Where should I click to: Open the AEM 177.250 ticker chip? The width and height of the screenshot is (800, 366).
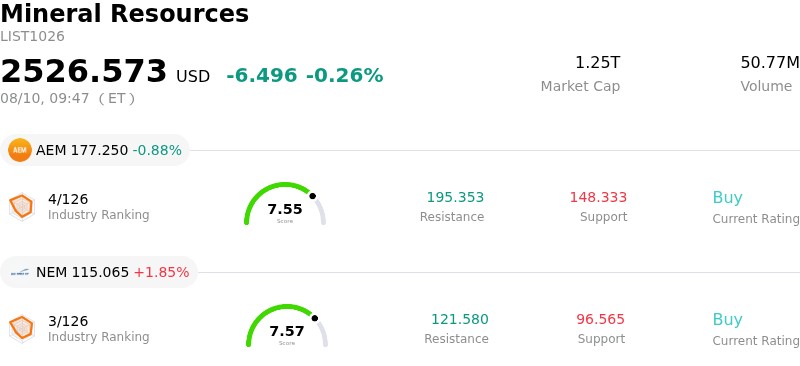(95, 150)
